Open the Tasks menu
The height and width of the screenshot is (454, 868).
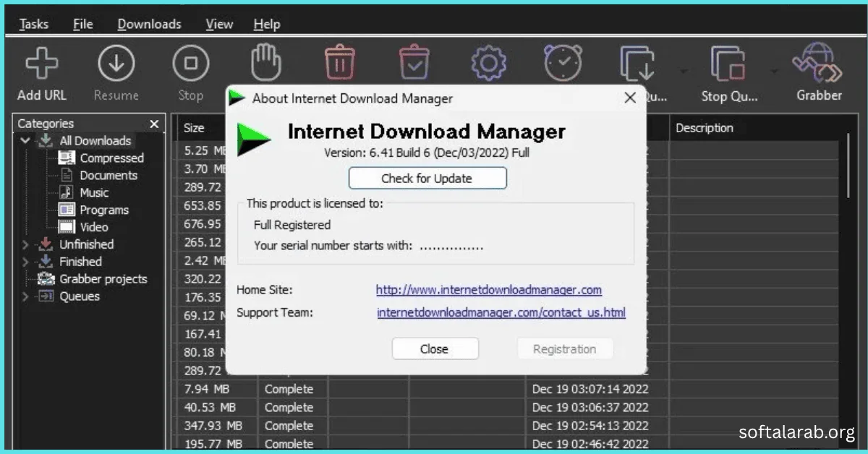pyautogui.click(x=34, y=24)
